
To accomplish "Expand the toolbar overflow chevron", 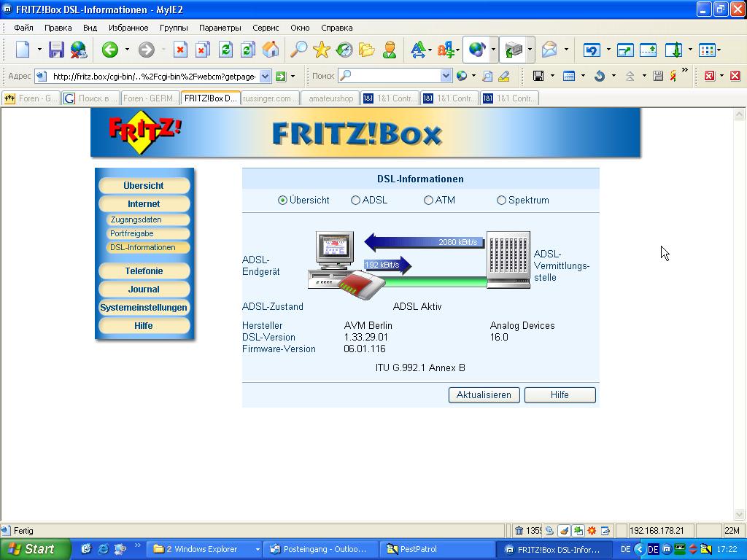I will pos(684,71).
